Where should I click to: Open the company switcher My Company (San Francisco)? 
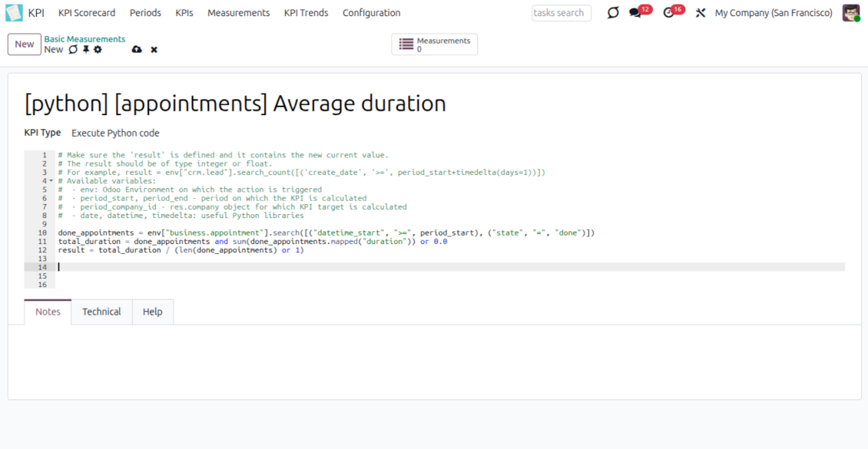773,13
